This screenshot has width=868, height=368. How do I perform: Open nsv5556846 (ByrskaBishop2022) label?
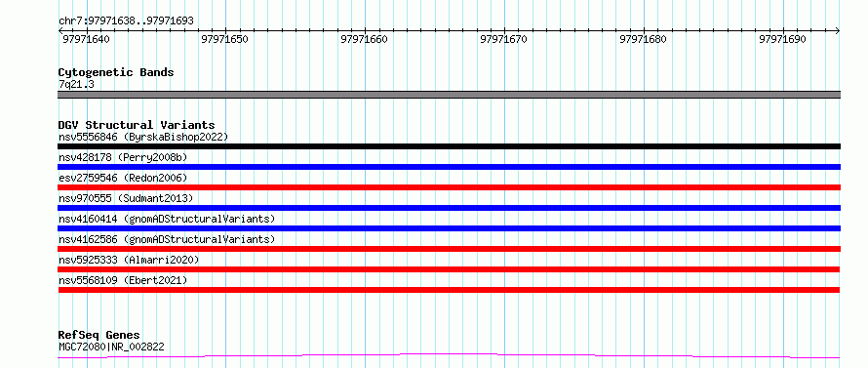coord(143,137)
